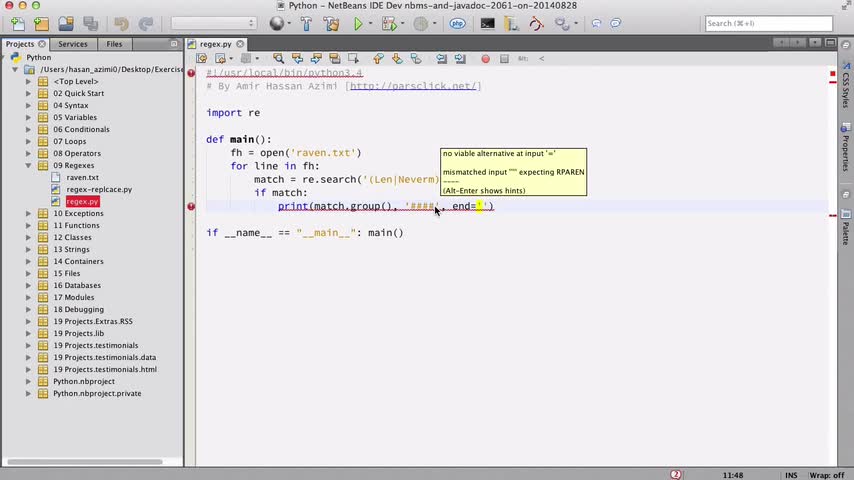Viewport: 854px width, 480px height.
Task: Open the Palette side panel tab
Action: pyautogui.click(x=845, y=228)
